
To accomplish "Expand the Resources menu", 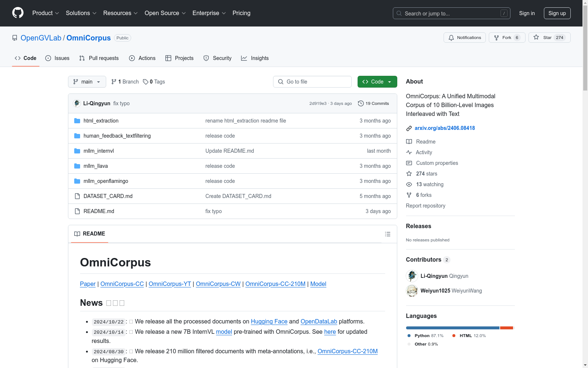I will click(x=121, y=13).
